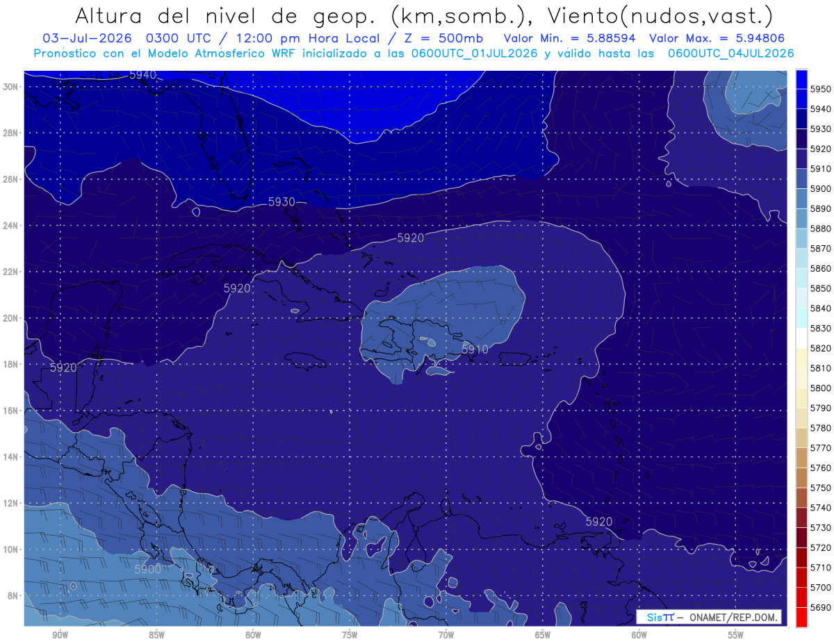Click the 5820 label on the color scale
Image resolution: width=834 pixels, height=644 pixels.
coord(821,348)
